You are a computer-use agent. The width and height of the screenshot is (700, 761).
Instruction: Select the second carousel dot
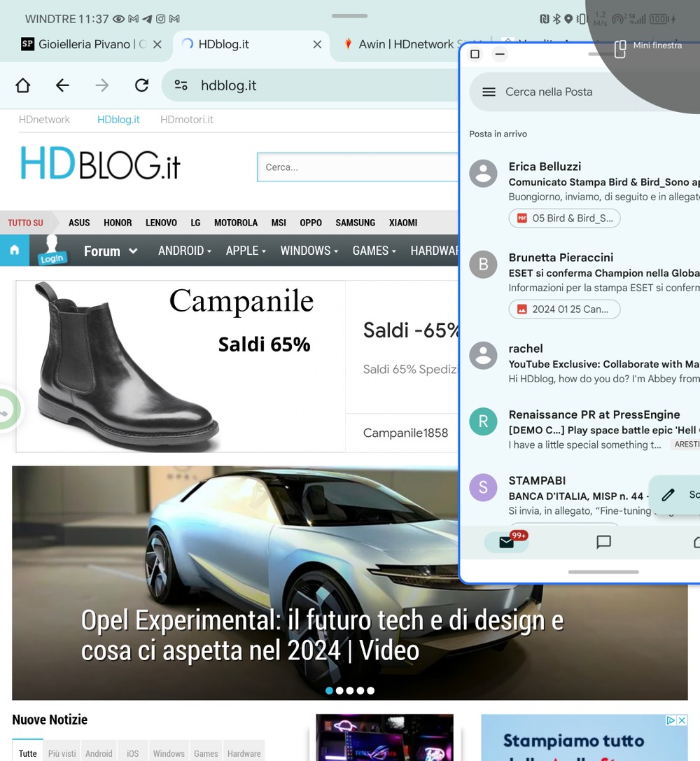click(339, 690)
